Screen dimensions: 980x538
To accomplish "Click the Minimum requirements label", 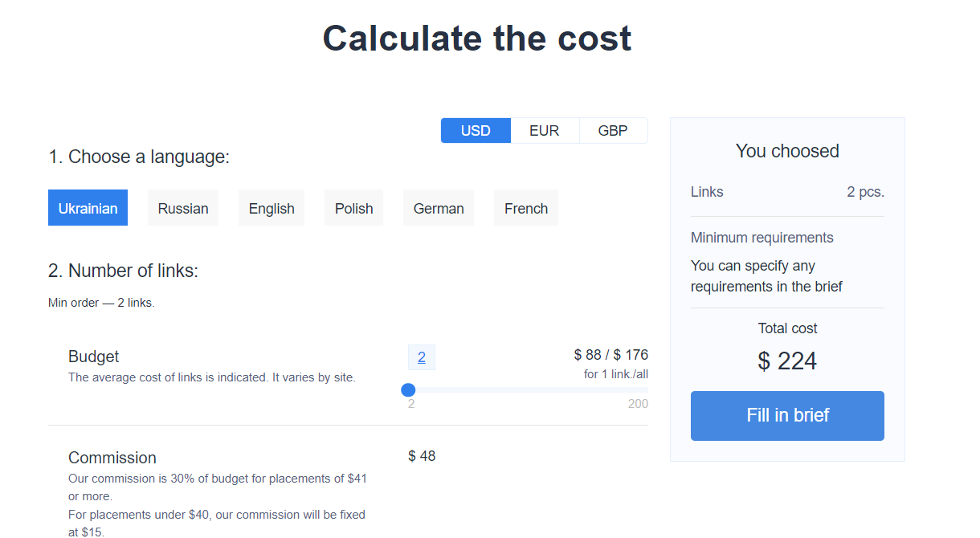I will 762,238.
